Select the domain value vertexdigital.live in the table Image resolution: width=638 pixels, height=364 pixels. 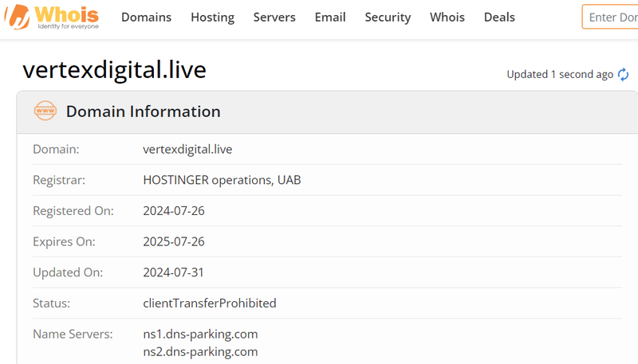click(187, 149)
